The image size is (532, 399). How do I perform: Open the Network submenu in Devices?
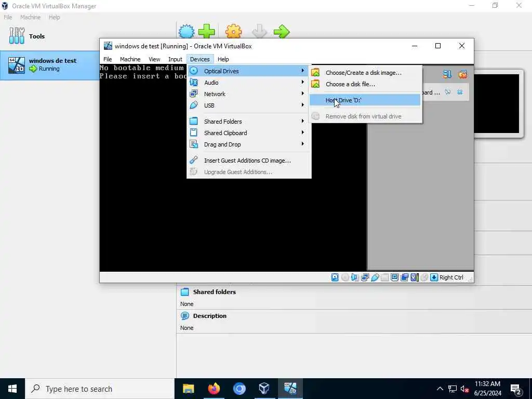point(249,94)
